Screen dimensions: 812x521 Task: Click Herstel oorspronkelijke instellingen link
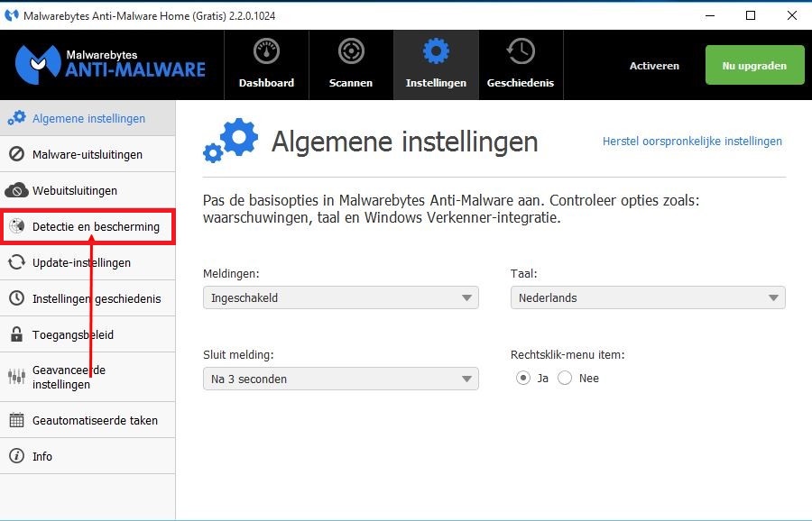tap(692, 142)
